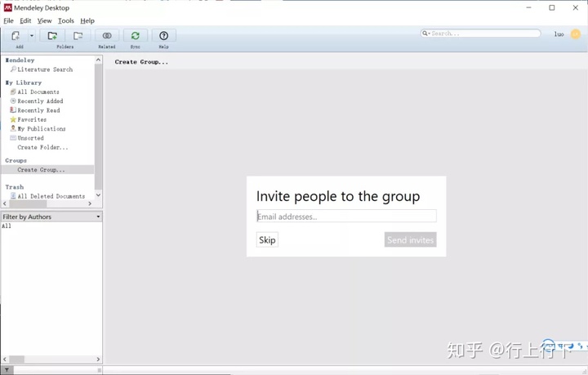Click the user name 'luo'

tap(559, 34)
